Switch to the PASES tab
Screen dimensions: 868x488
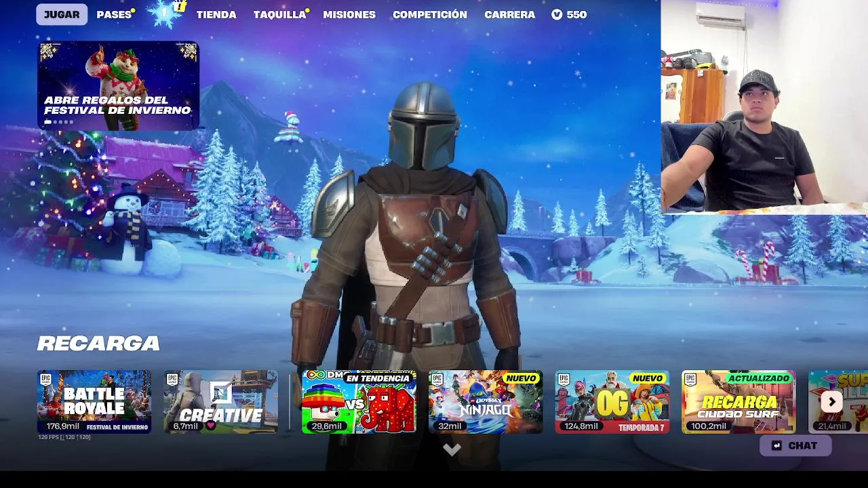tap(114, 14)
